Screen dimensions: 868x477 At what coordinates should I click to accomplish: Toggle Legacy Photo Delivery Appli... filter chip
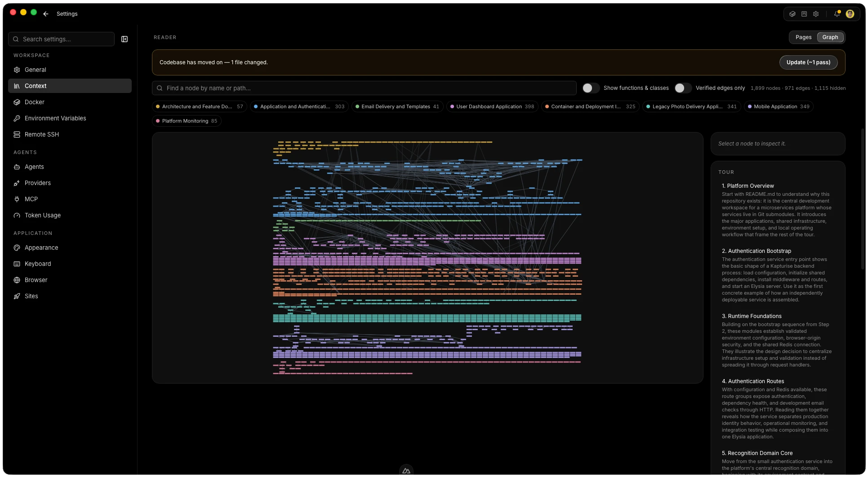click(x=692, y=106)
